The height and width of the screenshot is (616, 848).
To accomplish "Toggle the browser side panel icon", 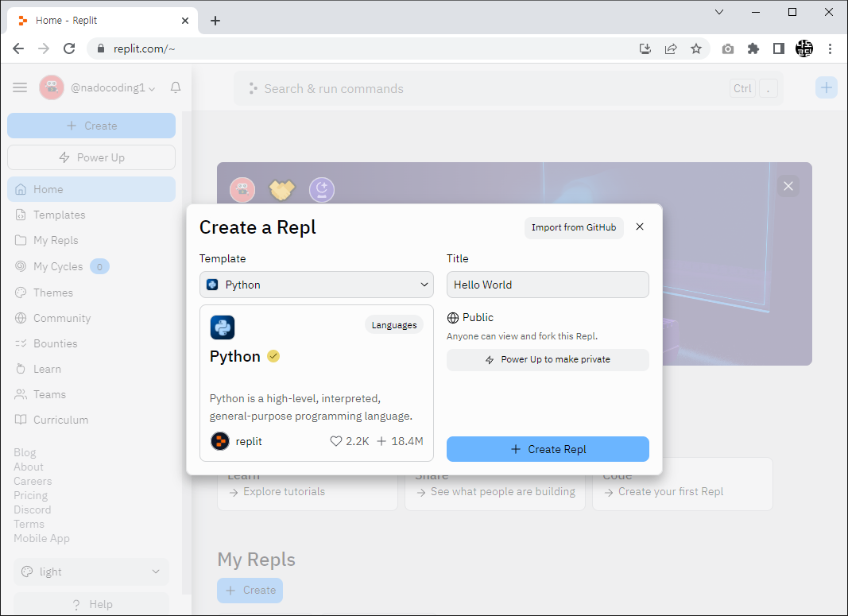I will 778,48.
